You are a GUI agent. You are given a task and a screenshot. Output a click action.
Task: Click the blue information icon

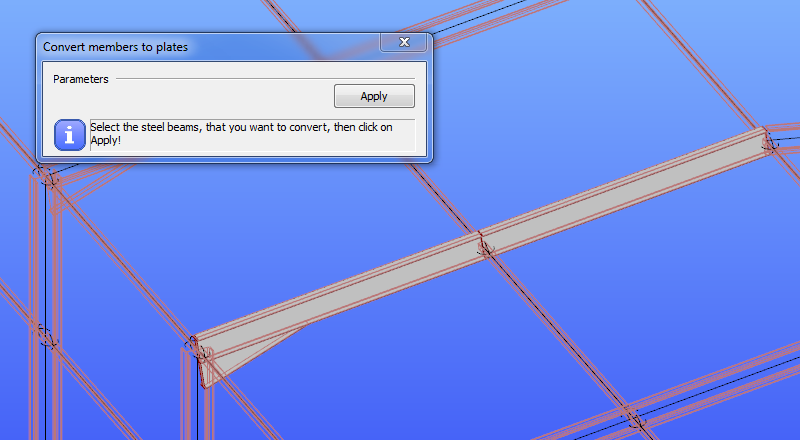(70, 135)
